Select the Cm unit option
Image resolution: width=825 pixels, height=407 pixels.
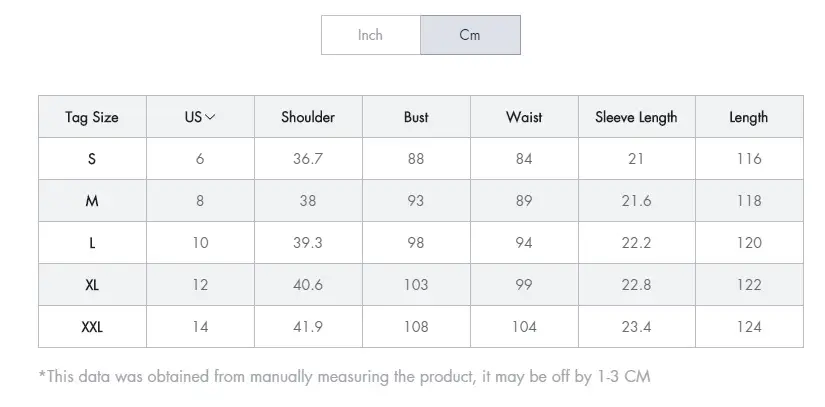pyautogui.click(x=470, y=35)
